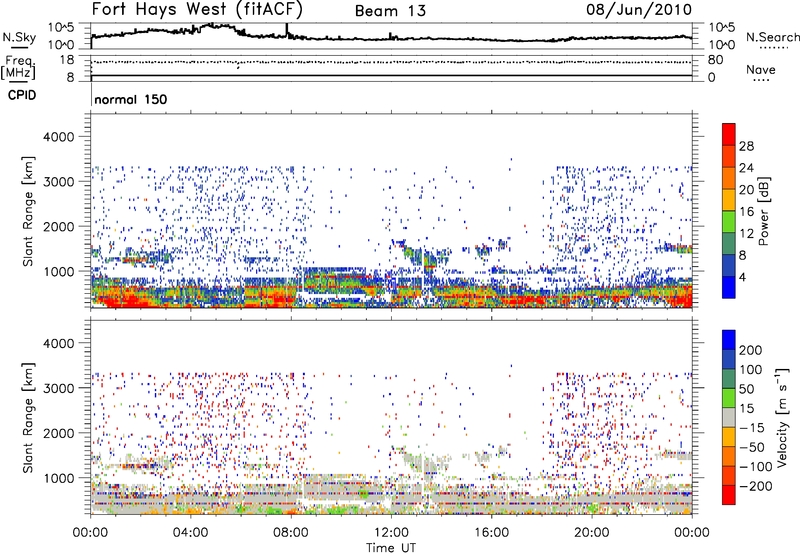Image resolution: width=800 pixels, height=554 pixels.
Task: Click the '4000' tick on the power panel
Action: click(x=58, y=137)
